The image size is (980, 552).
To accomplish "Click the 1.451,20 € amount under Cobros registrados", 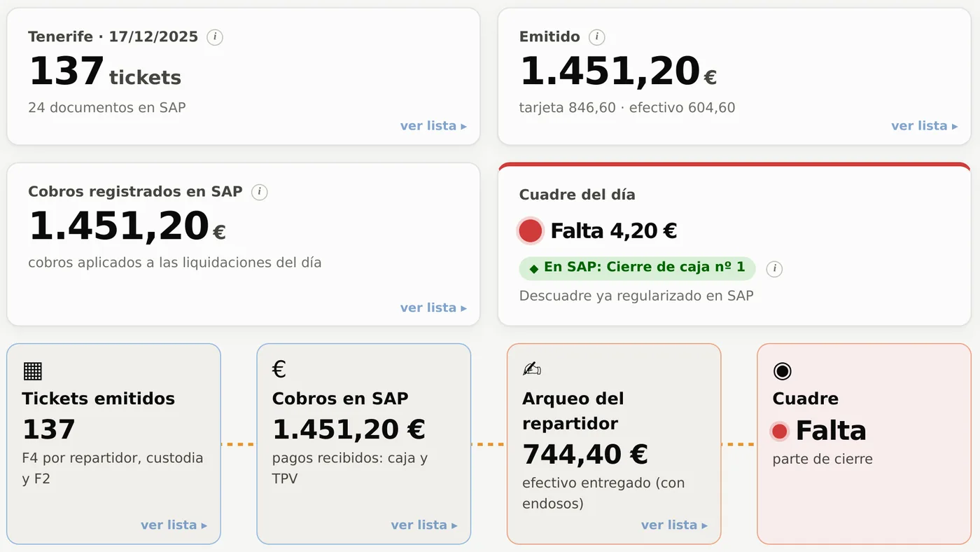I will (x=127, y=226).
